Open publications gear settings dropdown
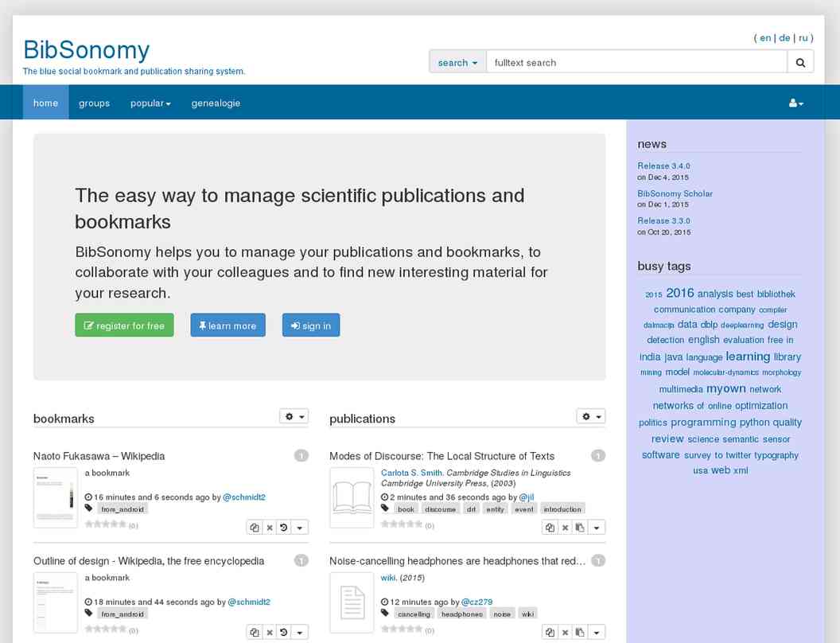This screenshot has width=840, height=643. coord(590,416)
